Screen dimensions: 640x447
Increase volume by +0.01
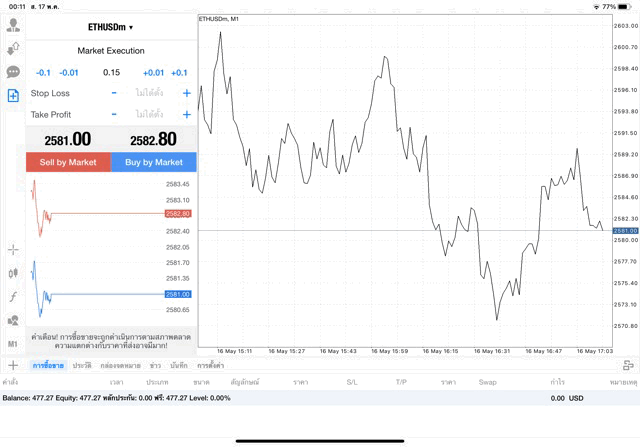153,72
